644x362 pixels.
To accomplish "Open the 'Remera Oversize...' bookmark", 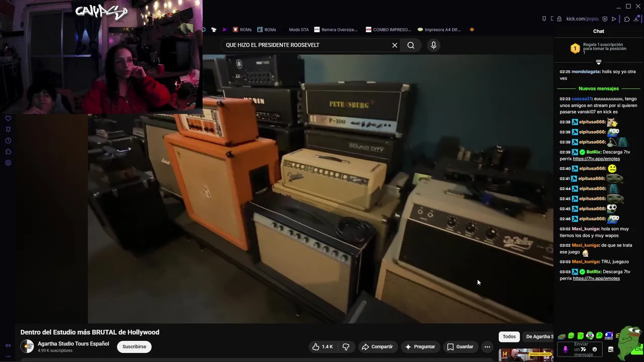I will point(336,30).
